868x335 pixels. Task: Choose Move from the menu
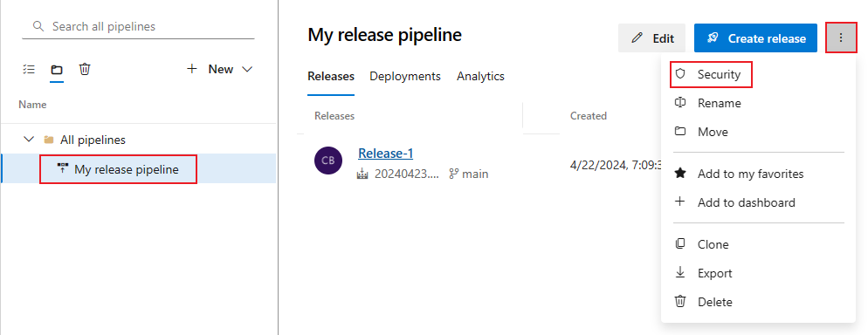coord(758,132)
